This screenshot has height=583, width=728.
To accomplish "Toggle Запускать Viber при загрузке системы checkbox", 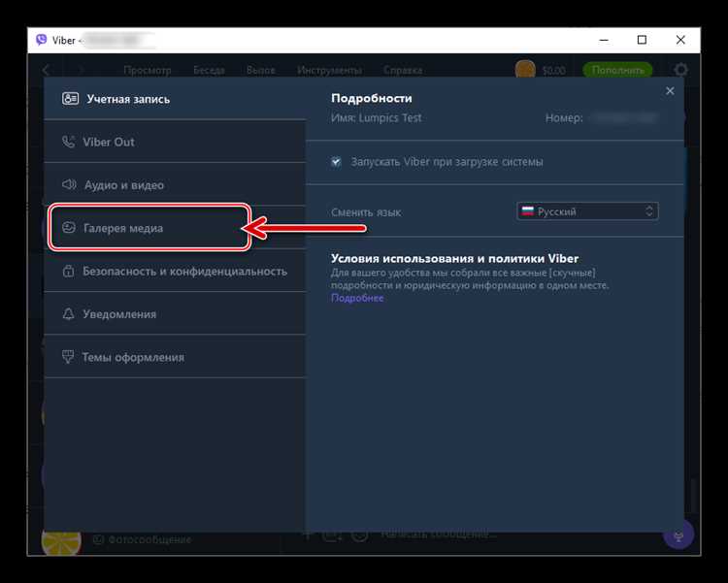I will tap(336, 162).
